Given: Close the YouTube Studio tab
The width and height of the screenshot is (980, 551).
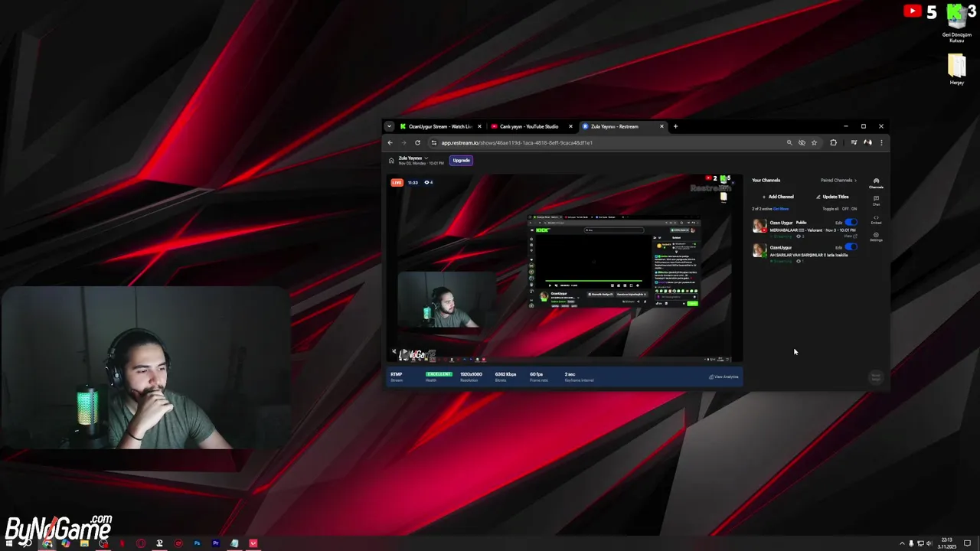Looking at the screenshot, I should [570, 126].
